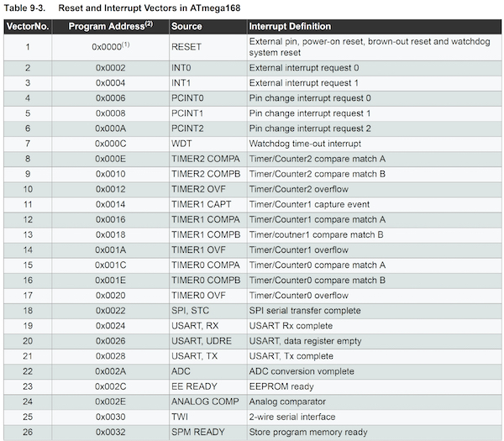Select 'Timer/Counter2 overflow' definition

(x=298, y=189)
